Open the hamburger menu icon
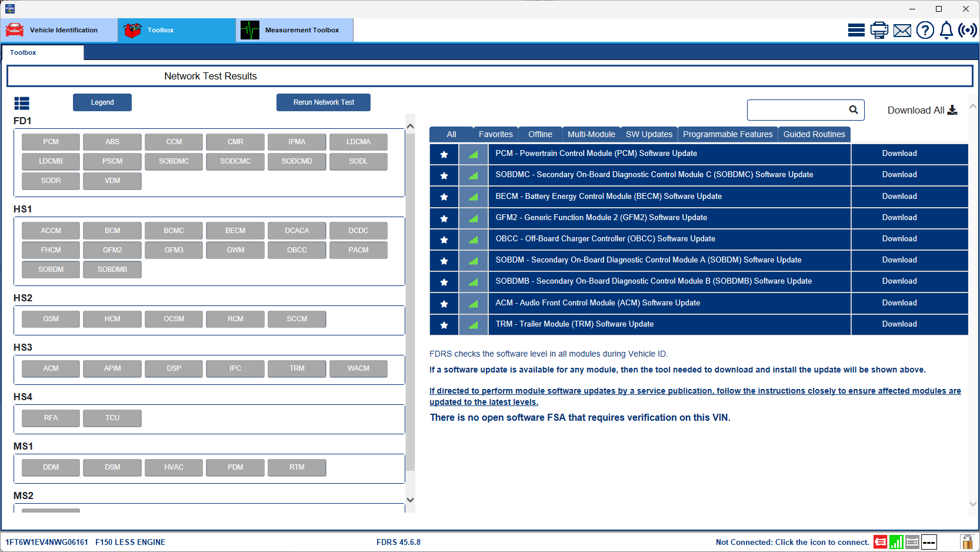Screen dimensions: 980x552 (x=856, y=29)
